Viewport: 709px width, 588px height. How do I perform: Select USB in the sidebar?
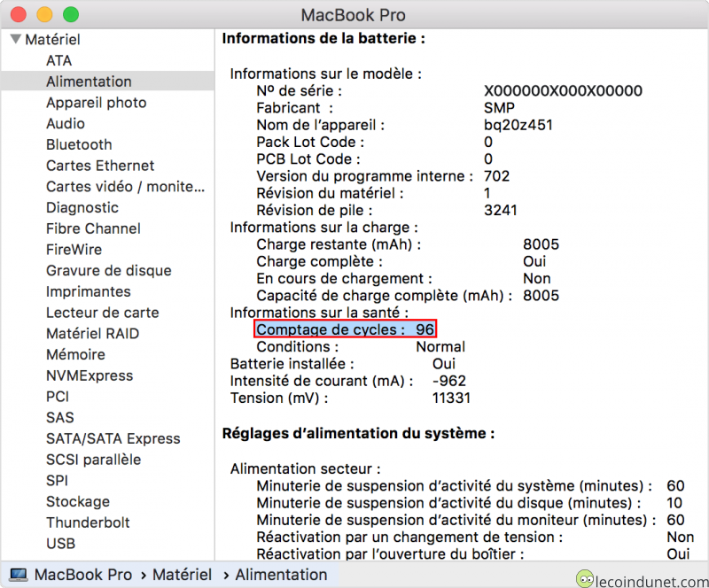60,543
